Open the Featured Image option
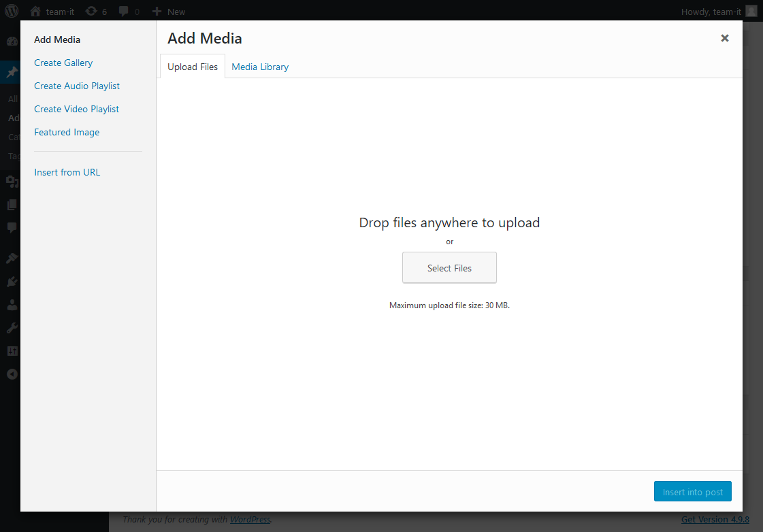The height and width of the screenshot is (532, 763). coord(67,132)
